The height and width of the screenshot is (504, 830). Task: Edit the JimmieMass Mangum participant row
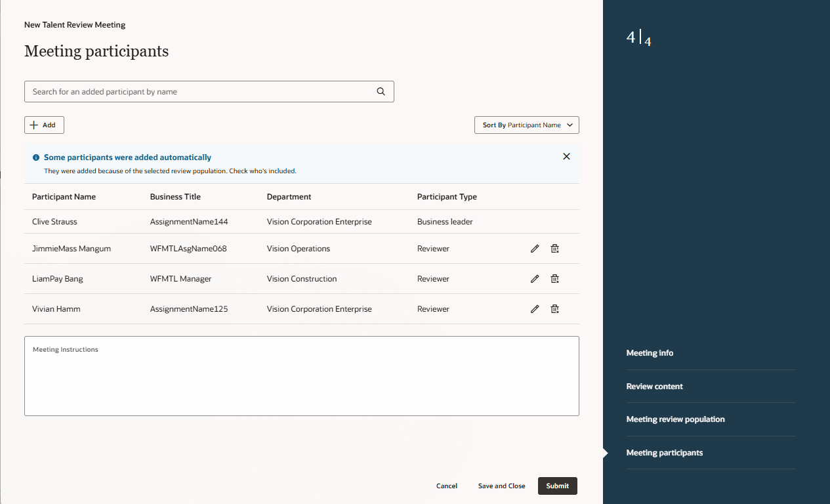(x=535, y=249)
